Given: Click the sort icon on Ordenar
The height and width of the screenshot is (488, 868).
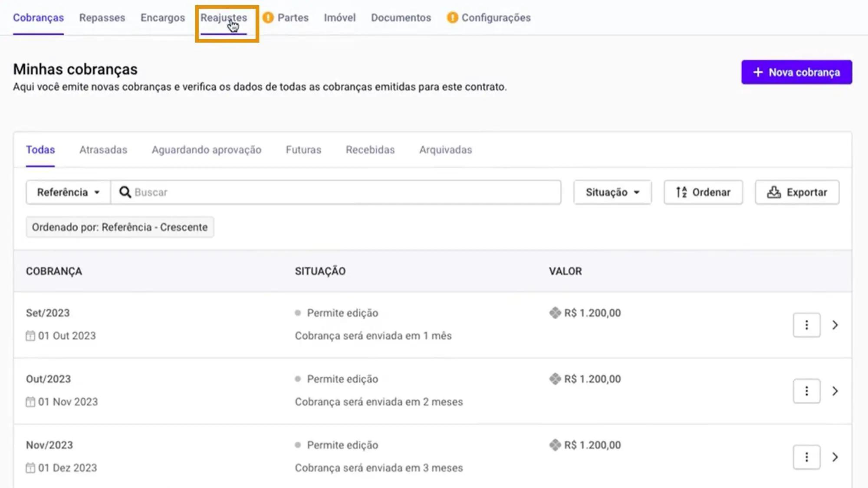Looking at the screenshot, I should point(681,192).
